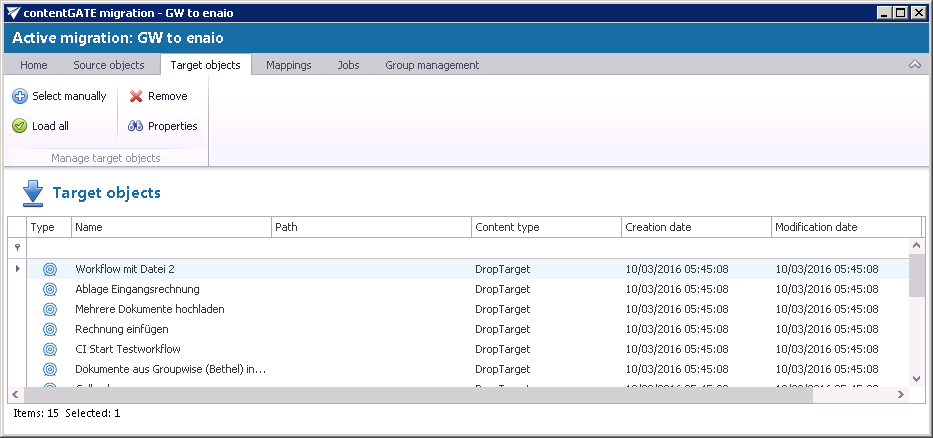933x438 pixels.
Task: Select the row Mehrere Dokumente hochladen
Action: pyautogui.click(x=468, y=309)
